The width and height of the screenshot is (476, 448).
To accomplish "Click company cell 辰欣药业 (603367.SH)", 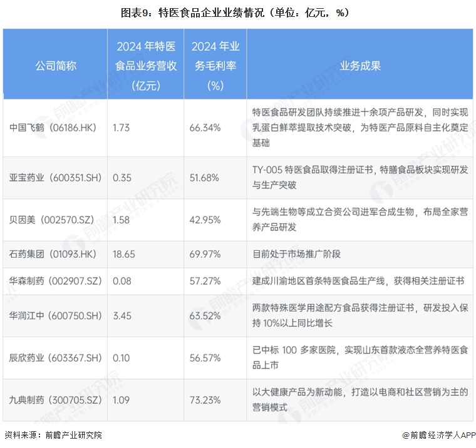I will click(x=55, y=358).
